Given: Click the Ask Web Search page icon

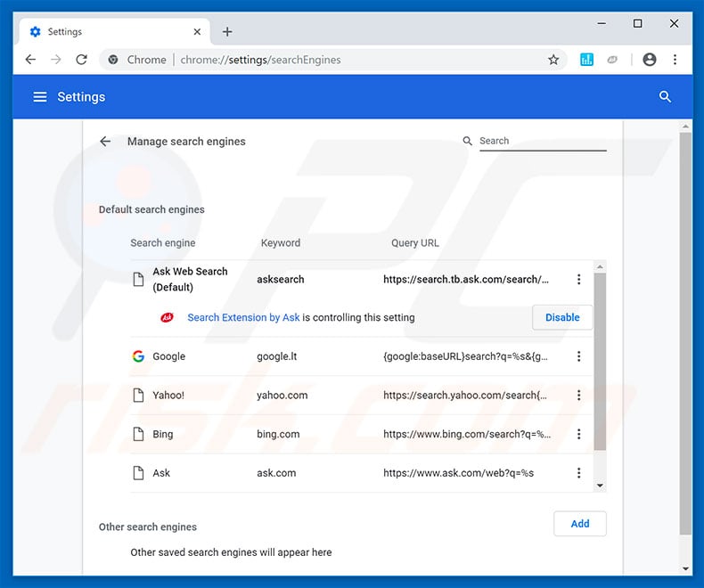Looking at the screenshot, I should [x=138, y=279].
